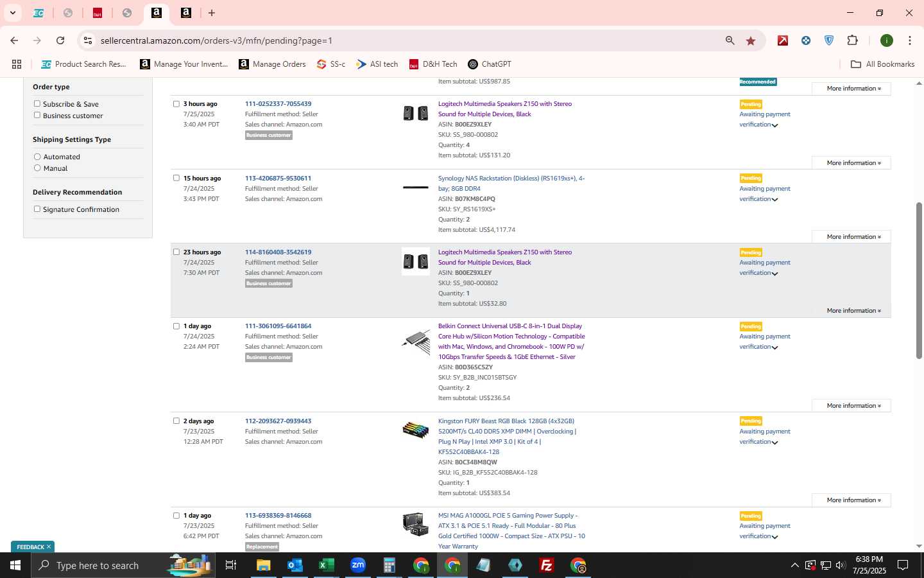Open File Explorer from taskbar

tap(264, 565)
